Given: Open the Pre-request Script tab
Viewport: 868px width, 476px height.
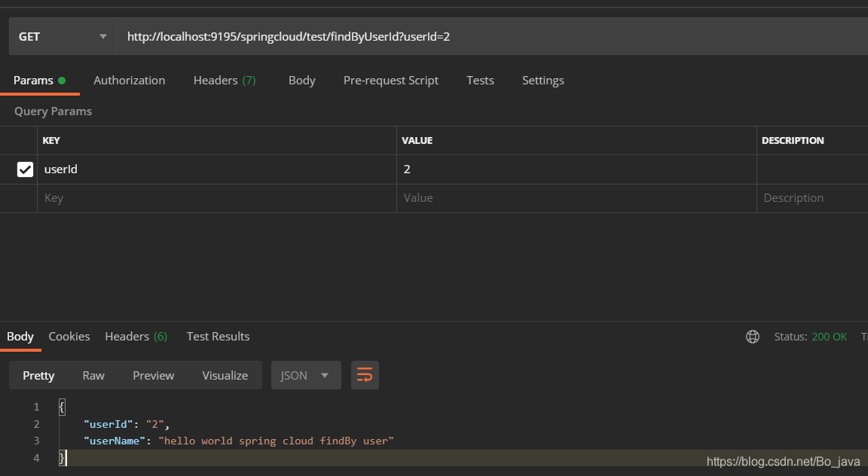Looking at the screenshot, I should [x=391, y=81].
